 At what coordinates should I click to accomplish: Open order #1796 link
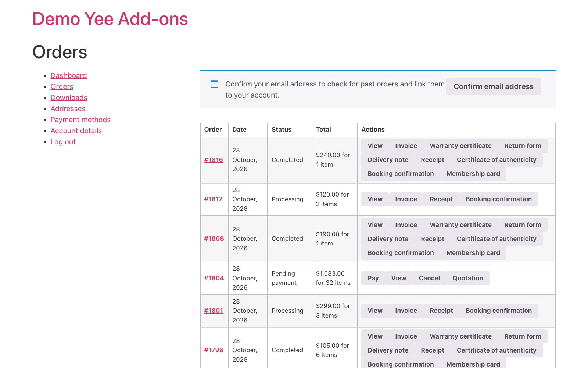(214, 350)
